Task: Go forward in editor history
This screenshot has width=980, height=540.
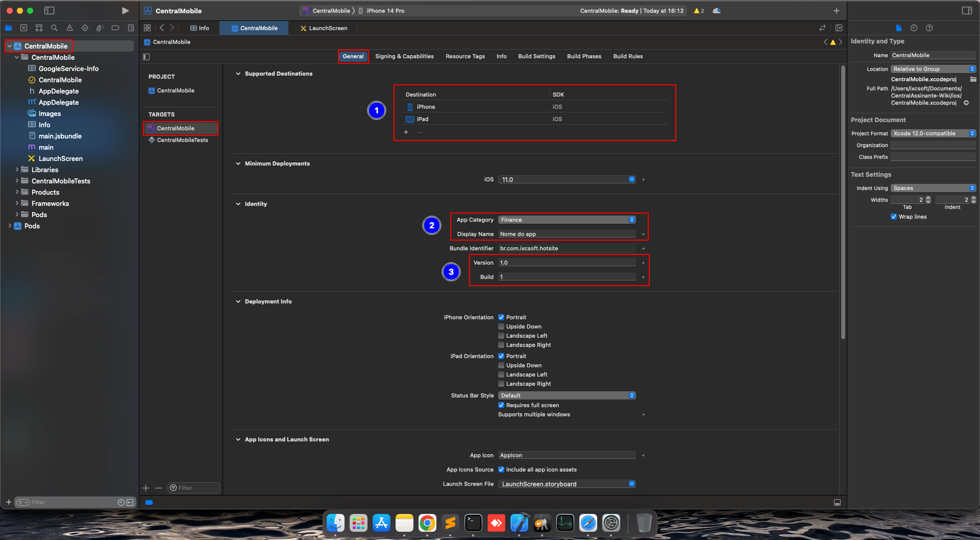Action: click(x=172, y=28)
